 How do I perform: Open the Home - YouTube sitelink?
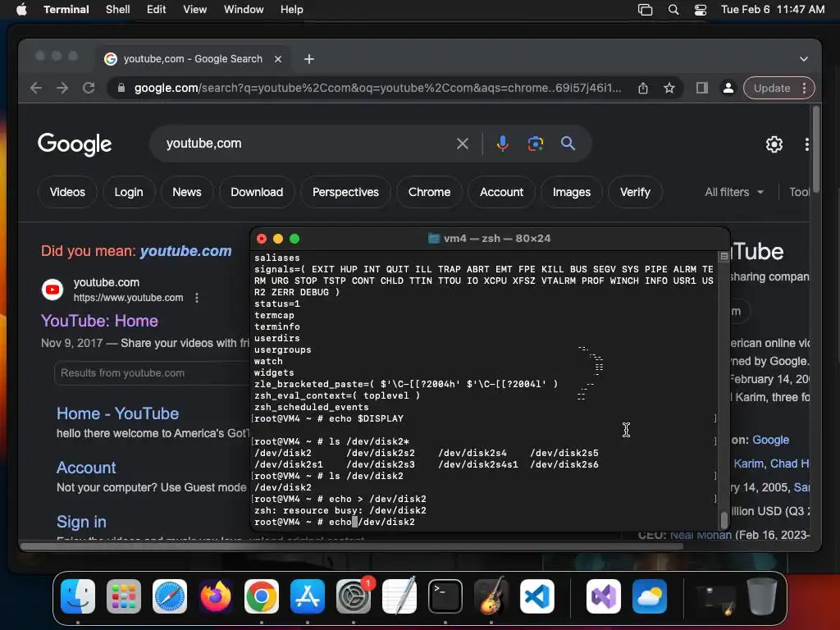118,413
